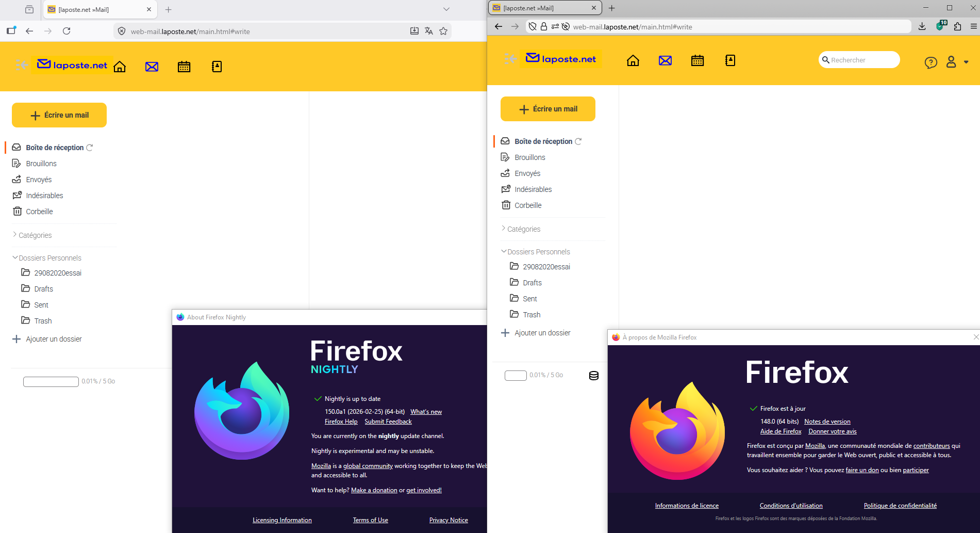Open the contacts icon in the right Firefox window
980x533 pixels.
tap(730, 60)
